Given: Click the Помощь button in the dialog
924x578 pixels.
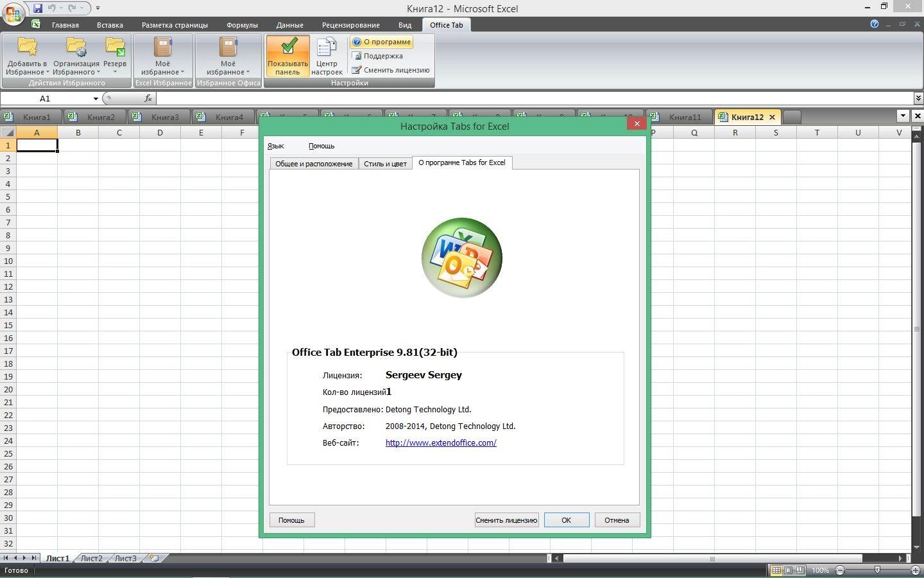Looking at the screenshot, I should point(291,520).
